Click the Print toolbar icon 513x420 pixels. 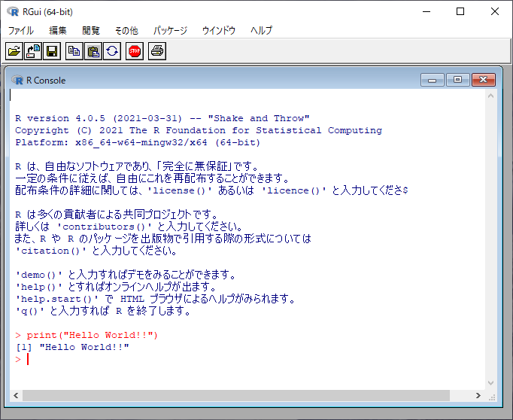(x=157, y=51)
